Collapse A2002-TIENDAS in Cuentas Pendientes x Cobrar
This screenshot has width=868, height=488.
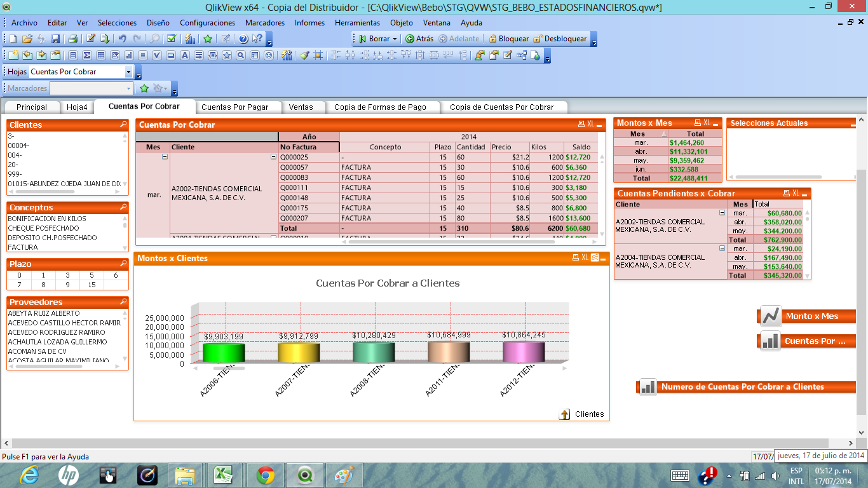pyautogui.click(x=722, y=213)
